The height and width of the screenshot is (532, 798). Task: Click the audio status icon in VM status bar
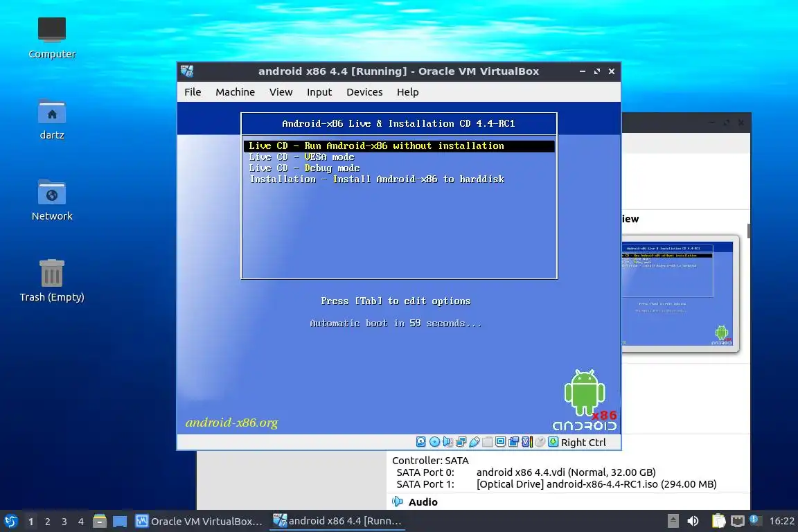click(x=447, y=442)
